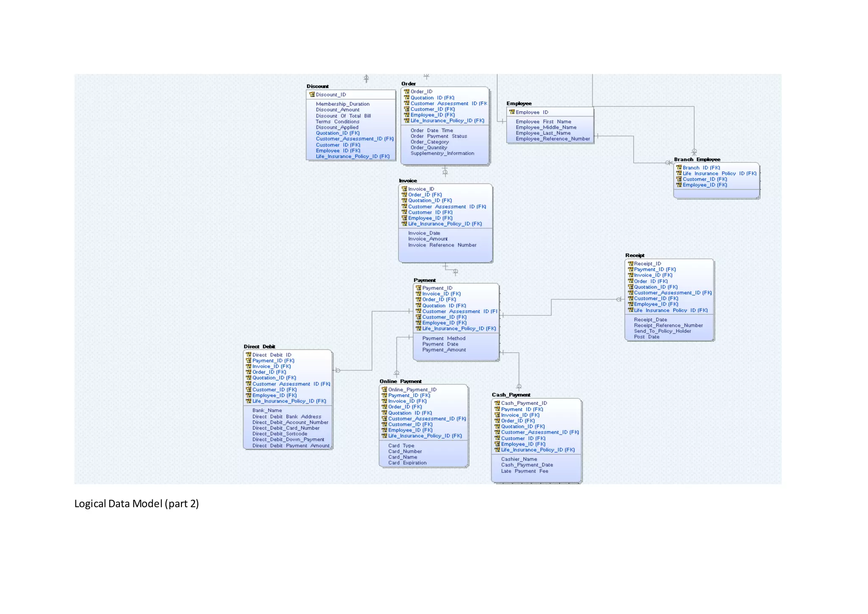Click the Employee entity title

[x=519, y=103]
